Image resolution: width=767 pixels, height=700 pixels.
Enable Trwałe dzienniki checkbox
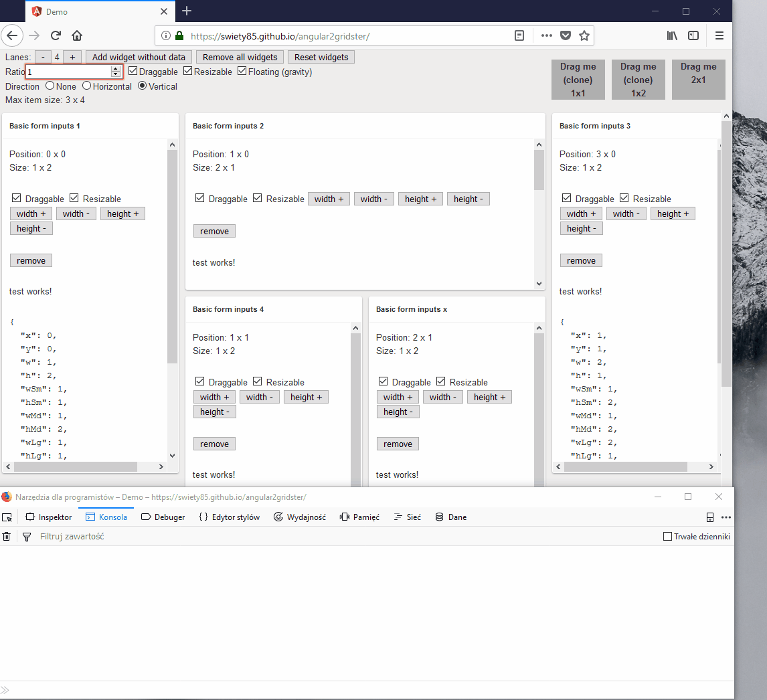pos(667,537)
